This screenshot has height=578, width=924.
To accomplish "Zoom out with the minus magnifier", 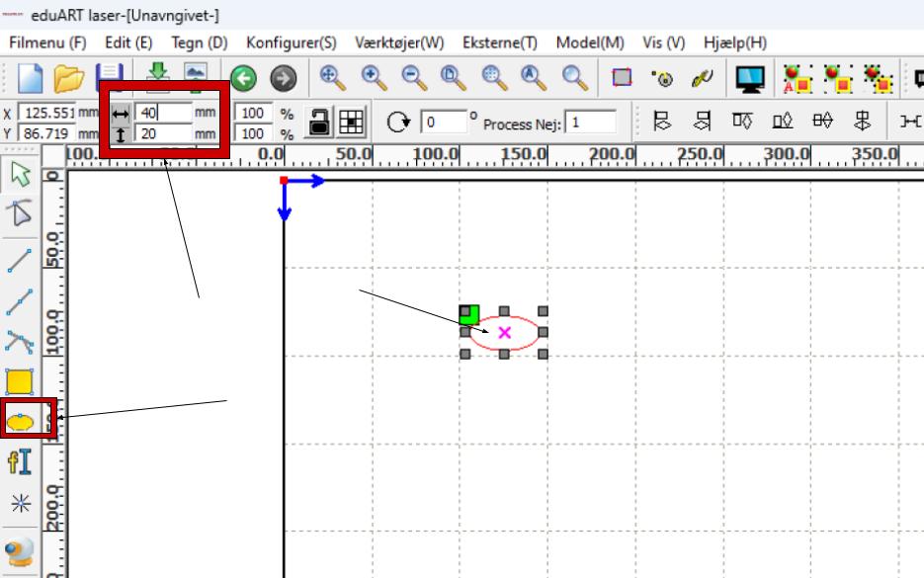I will pos(414,78).
